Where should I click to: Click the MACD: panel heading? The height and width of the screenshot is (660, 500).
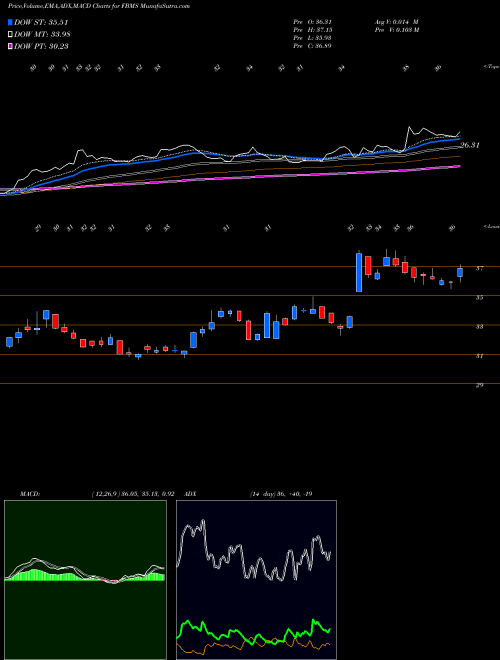30,494
